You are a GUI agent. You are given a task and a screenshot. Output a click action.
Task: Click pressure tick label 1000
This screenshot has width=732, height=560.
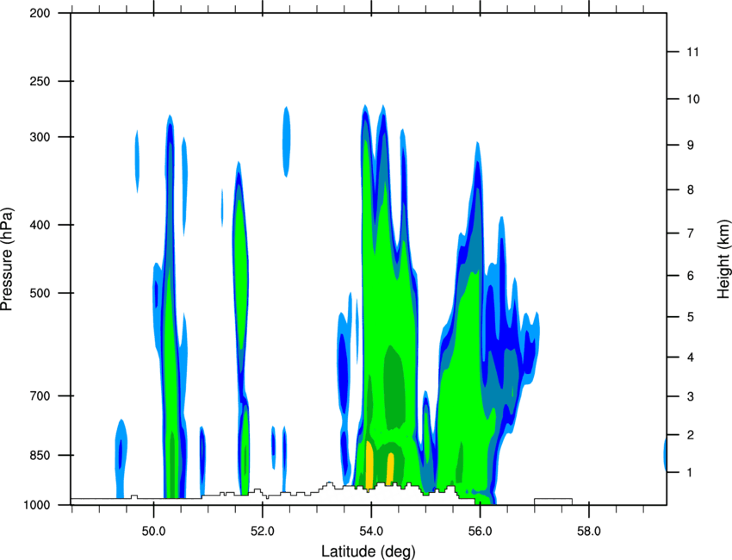coord(37,505)
